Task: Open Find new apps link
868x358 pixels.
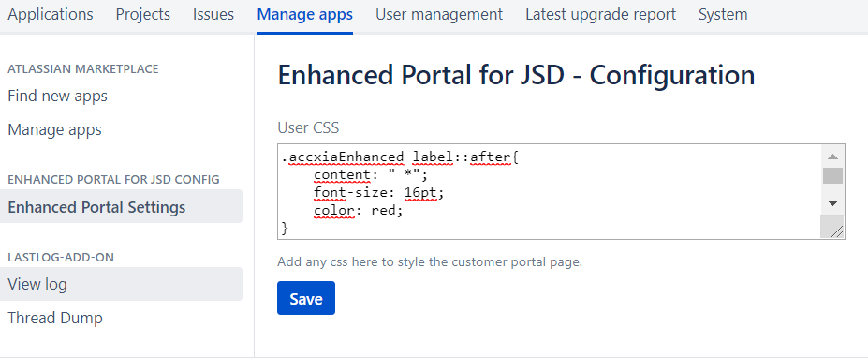Action: pyautogui.click(x=57, y=96)
